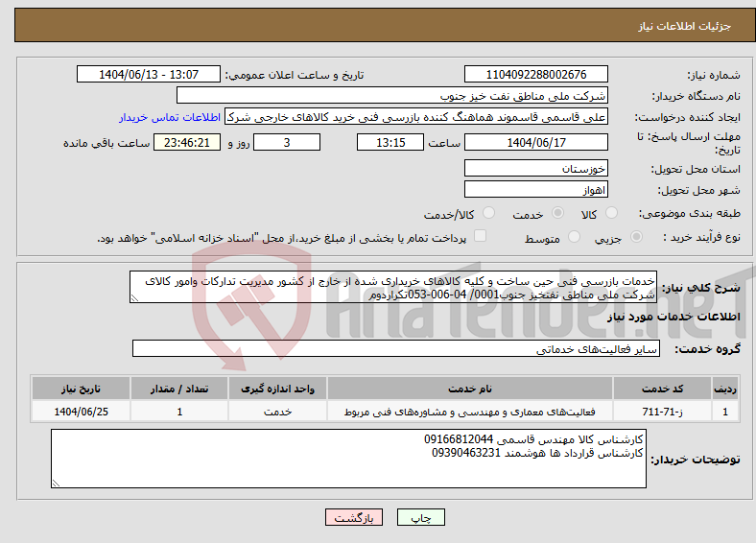This screenshot has height=543, width=756.
Task: Open اطلاعات تماس خریدار link
Action: 170,117
